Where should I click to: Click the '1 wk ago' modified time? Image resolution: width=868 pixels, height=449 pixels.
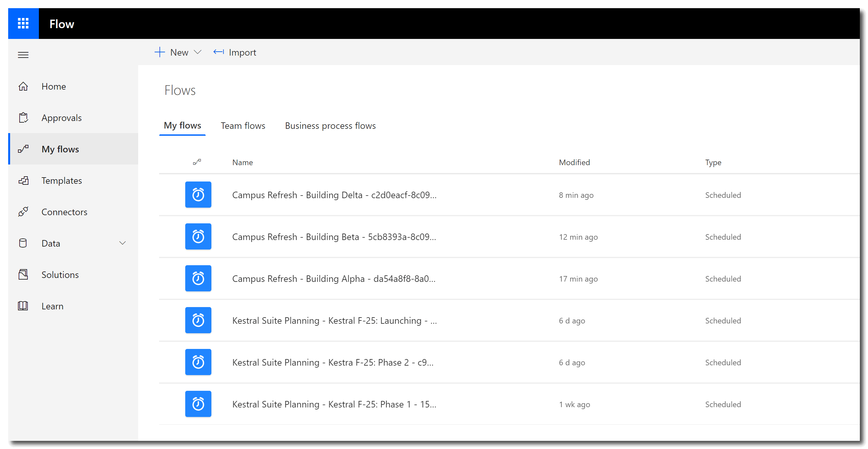[575, 404]
